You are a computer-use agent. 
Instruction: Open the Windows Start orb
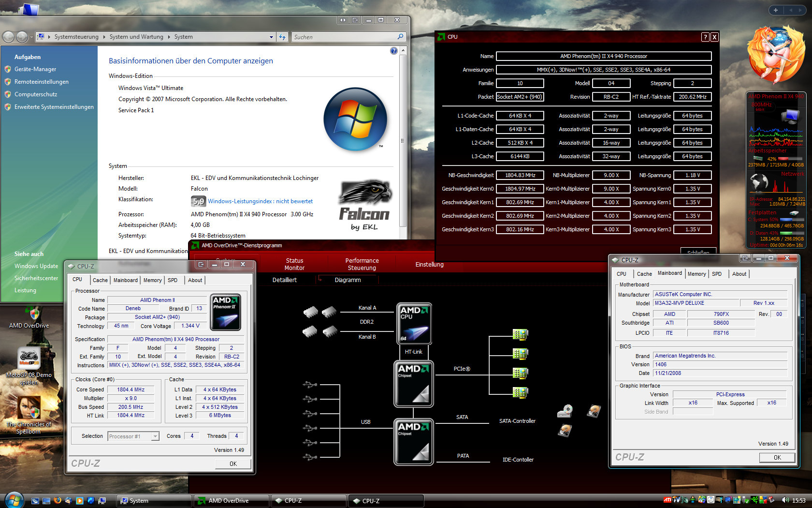click(x=14, y=500)
